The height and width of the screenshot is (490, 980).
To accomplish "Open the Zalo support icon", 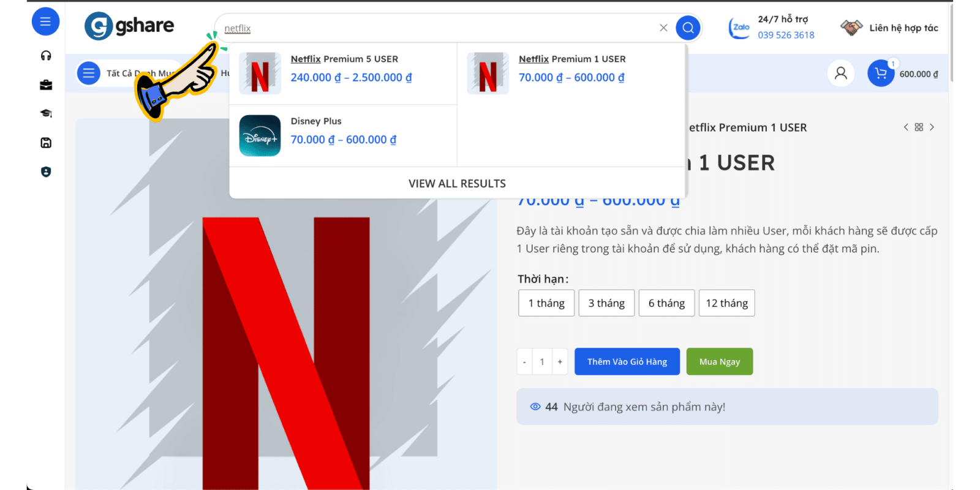I will pyautogui.click(x=739, y=28).
